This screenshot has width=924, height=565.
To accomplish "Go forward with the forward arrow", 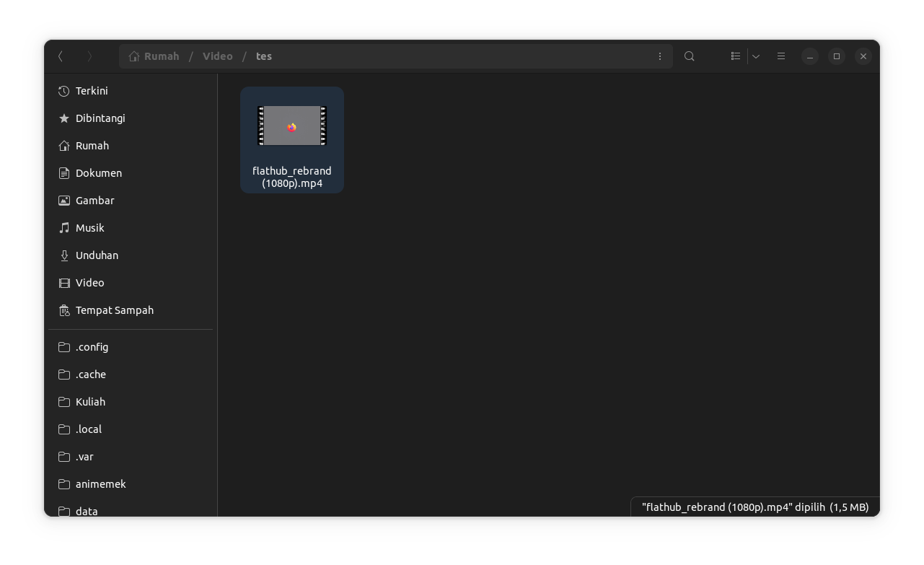I will (x=89, y=56).
